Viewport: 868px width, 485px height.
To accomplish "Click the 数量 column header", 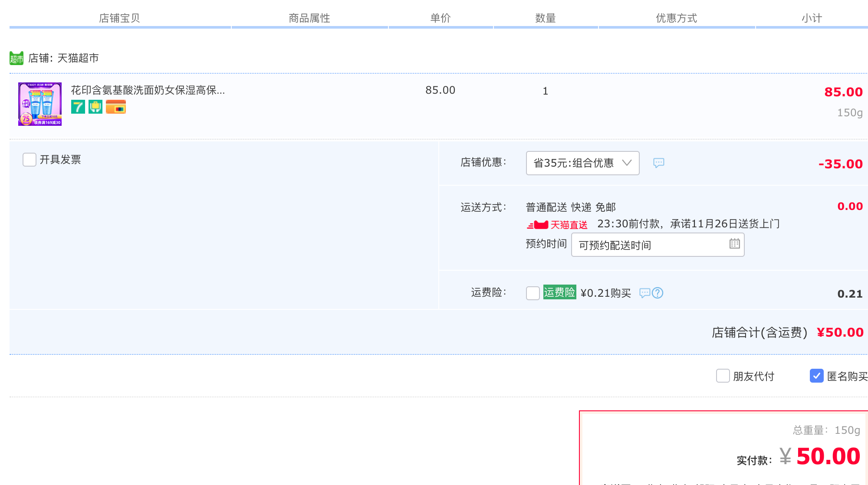I will point(546,18).
